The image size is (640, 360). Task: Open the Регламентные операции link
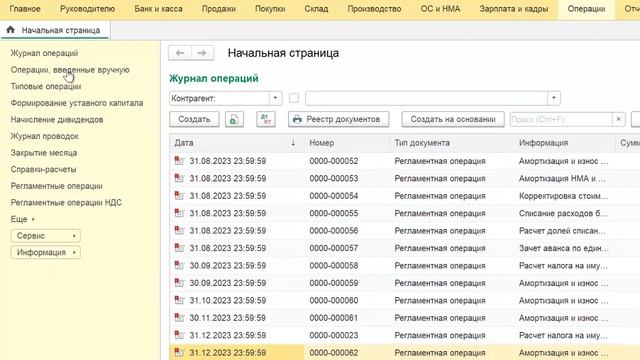point(56,186)
